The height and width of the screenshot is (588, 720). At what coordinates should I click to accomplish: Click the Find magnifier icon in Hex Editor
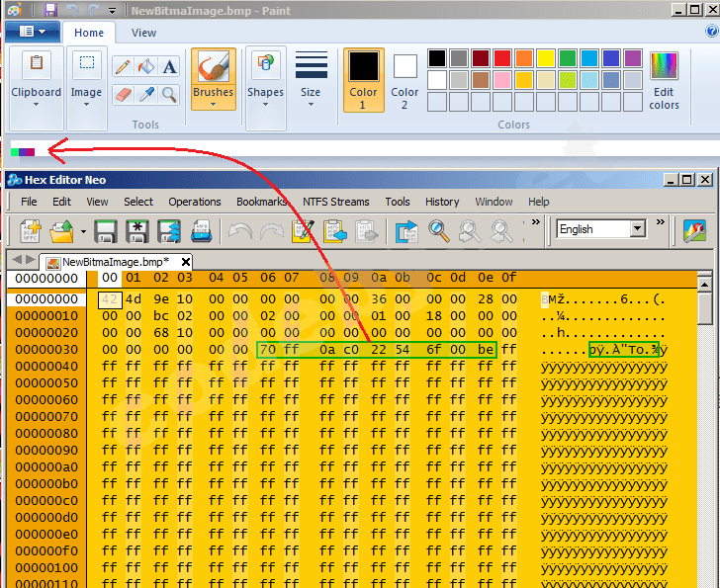pyautogui.click(x=439, y=232)
